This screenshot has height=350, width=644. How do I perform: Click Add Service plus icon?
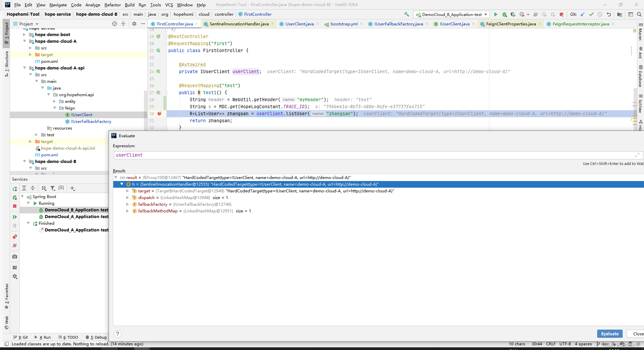point(72,188)
